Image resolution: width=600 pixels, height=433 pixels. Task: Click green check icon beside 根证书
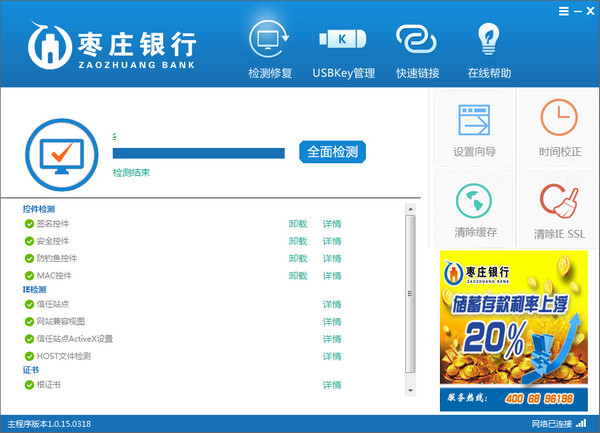29,385
